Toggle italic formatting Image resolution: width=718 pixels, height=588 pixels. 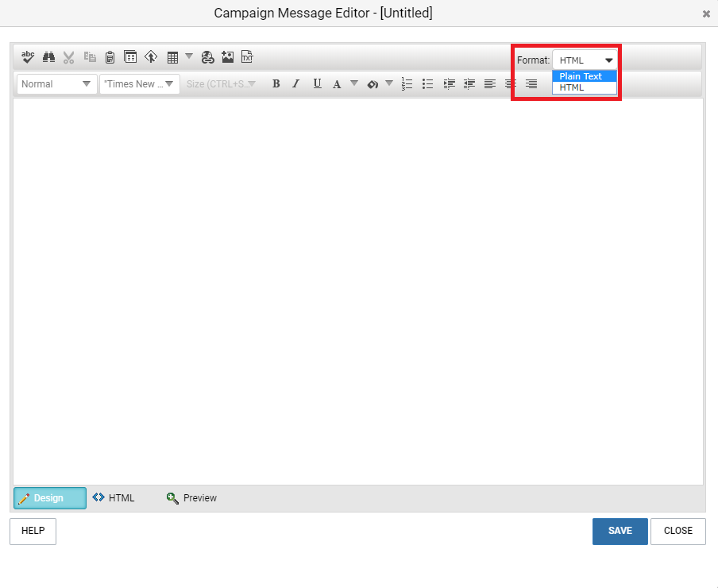295,83
